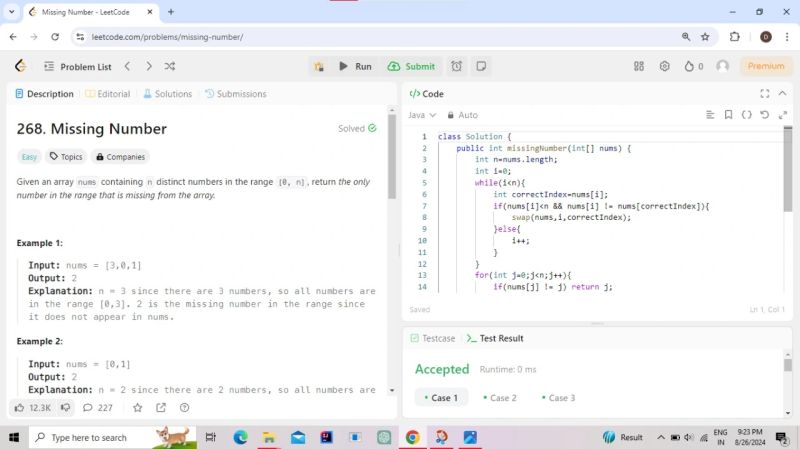
Task: Open the layout grid icon in top bar
Action: coord(639,66)
